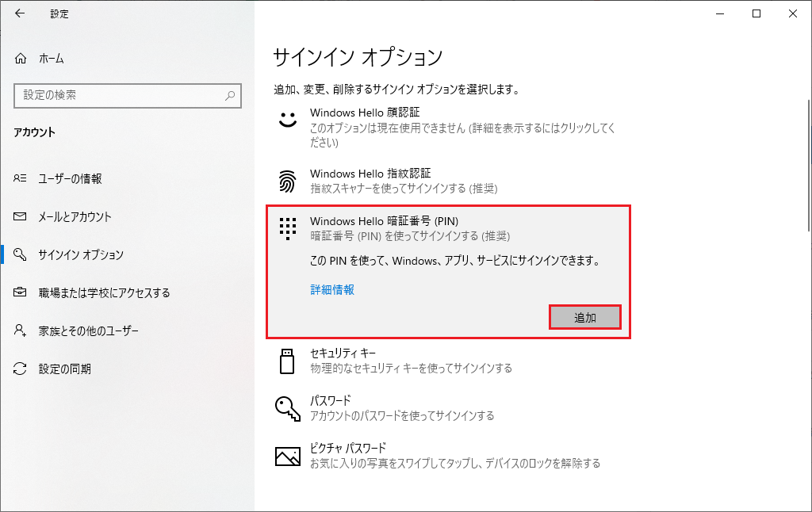Go to 設定の同期 page
Image resolution: width=812 pixels, height=512 pixels.
pos(64,369)
